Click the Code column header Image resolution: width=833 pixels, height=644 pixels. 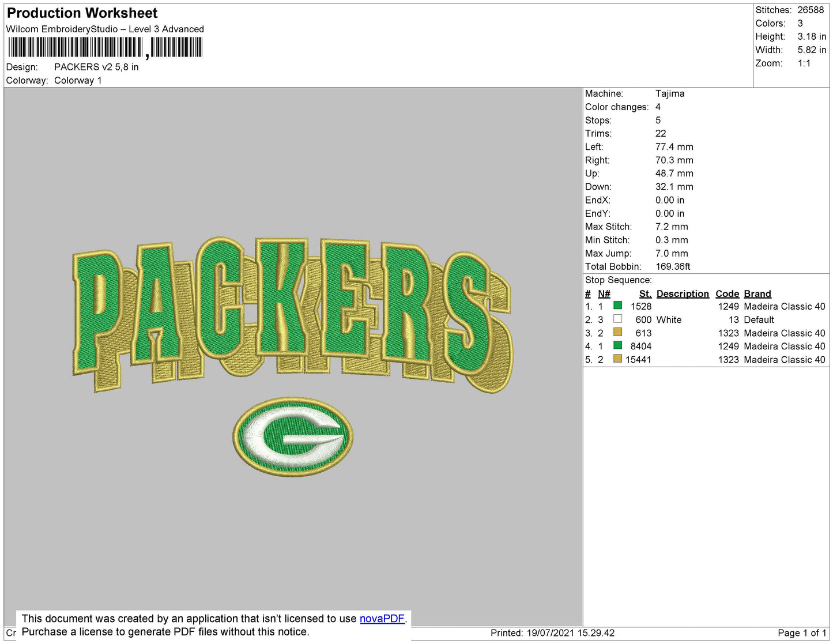[x=727, y=293]
